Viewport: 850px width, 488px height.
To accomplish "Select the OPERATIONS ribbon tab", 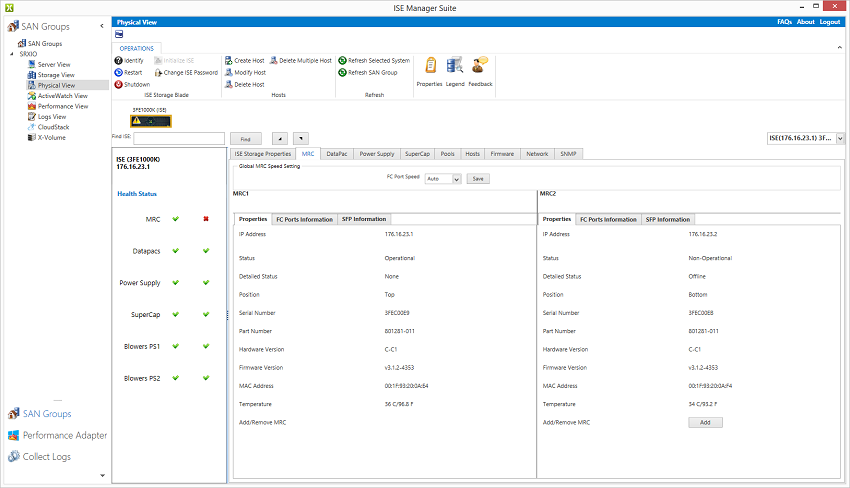I will (137, 48).
